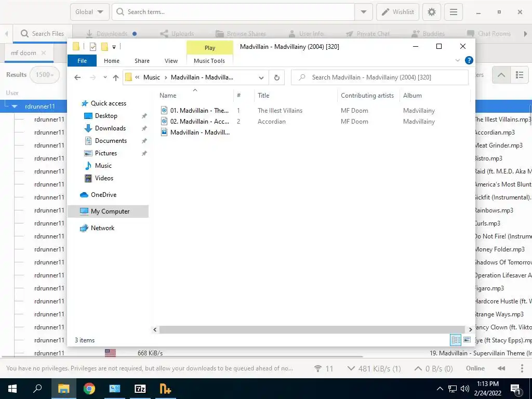
Task: Open 7-Zip from the taskbar
Action: pyautogui.click(x=140, y=389)
